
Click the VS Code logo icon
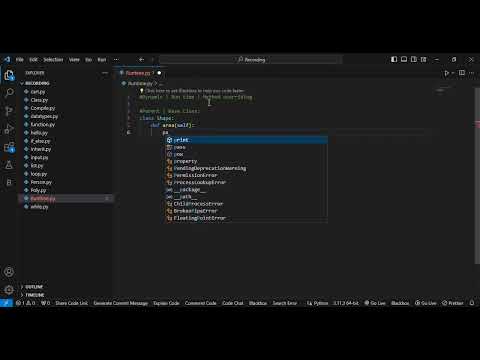click(x=7, y=60)
